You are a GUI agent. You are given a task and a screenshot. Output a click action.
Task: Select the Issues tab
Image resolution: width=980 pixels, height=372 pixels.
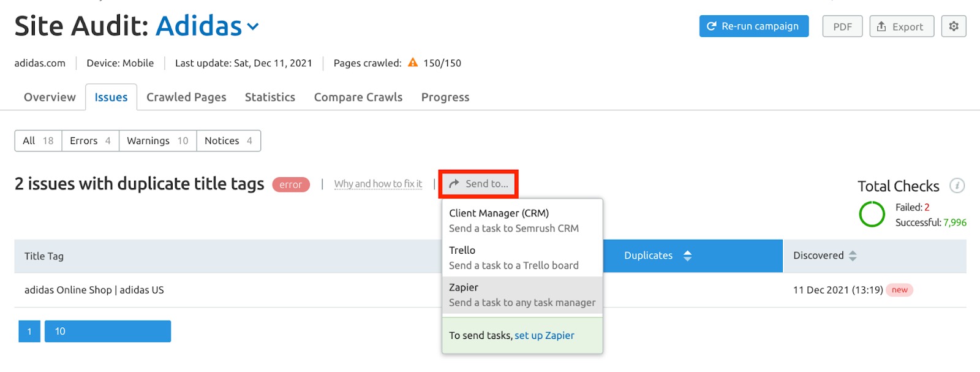click(111, 97)
